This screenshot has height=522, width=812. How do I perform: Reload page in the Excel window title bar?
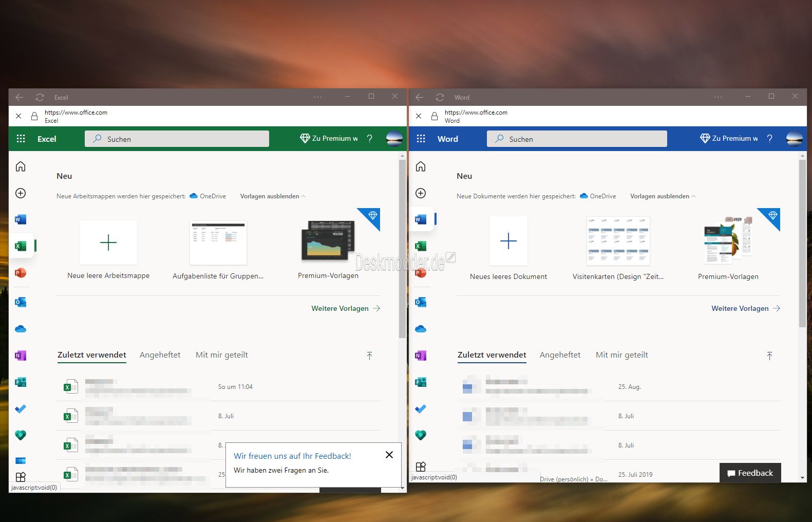point(40,97)
